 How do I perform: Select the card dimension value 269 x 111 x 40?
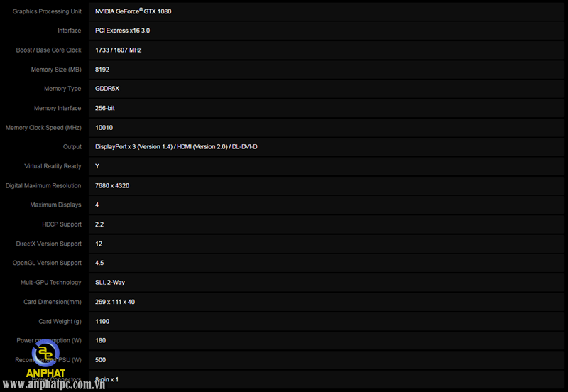click(x=114, y=302)
